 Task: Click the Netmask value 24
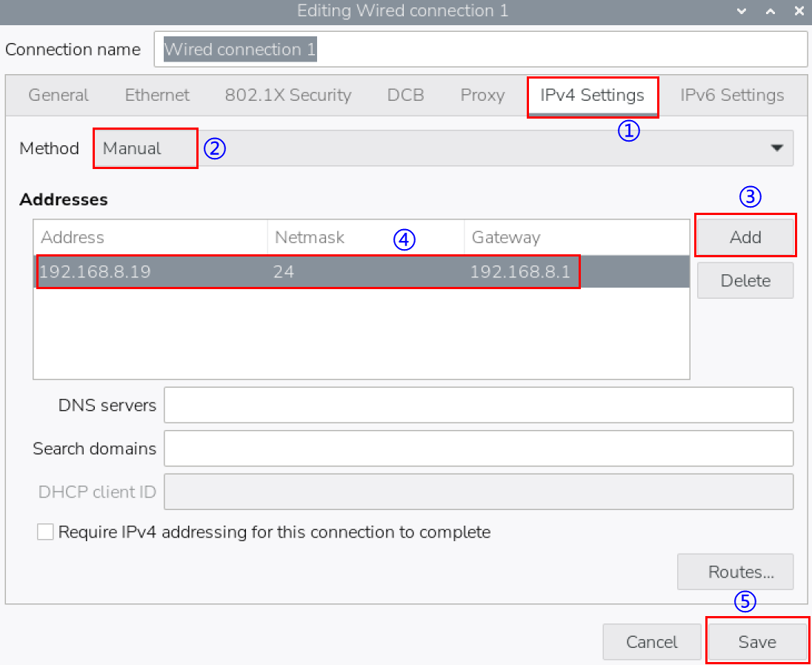[284, 272]
